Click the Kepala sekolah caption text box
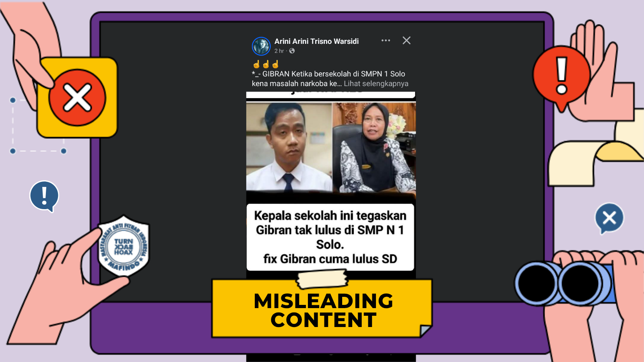The image size is (644, 362). (x=330, y=237)
